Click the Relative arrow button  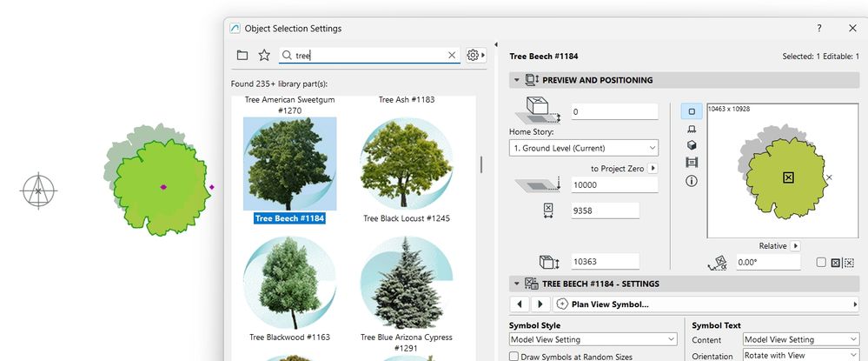(796, 245)
